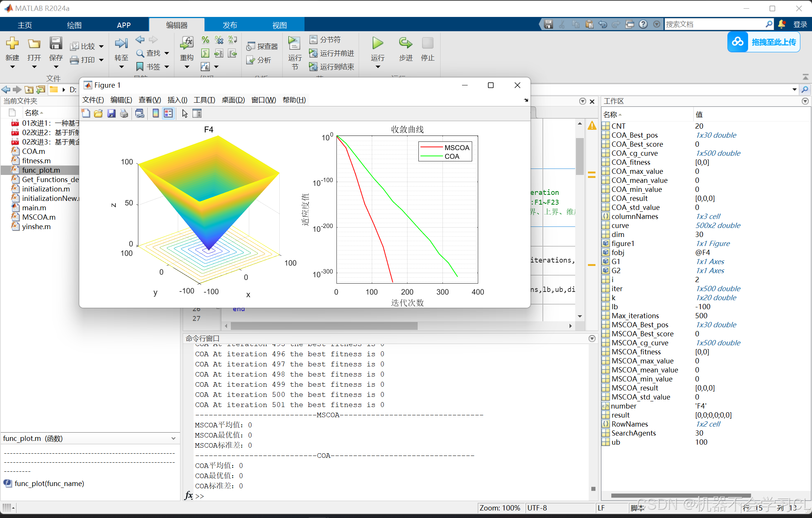Save Figure 1 using its toolbar disk icon
Viewport: 812px width, 518px height.
point(111,113)
